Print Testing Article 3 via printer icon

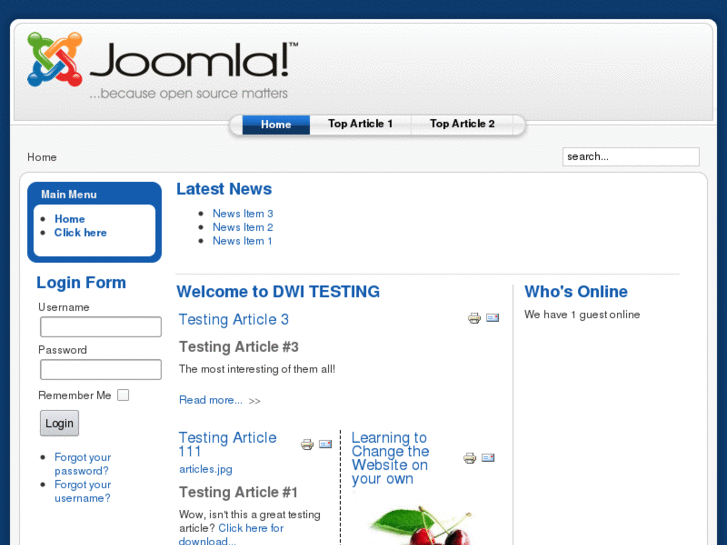474,318
